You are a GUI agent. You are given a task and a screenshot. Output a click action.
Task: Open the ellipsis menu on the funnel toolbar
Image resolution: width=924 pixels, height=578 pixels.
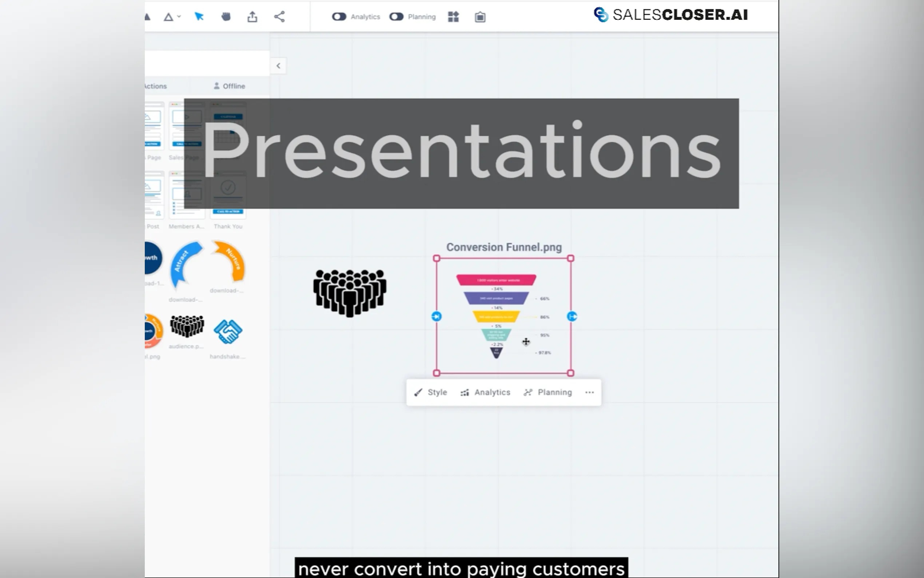pyautogui.click(x=589, y=392)
